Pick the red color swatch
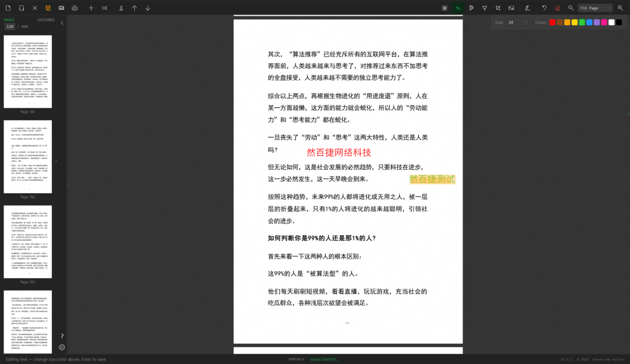Screen dimensions: 630x364 (x=552, y=23)
